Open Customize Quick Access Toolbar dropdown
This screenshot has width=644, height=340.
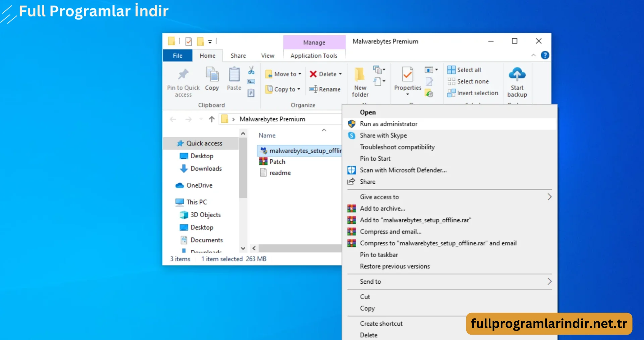[x=210, y=42]
